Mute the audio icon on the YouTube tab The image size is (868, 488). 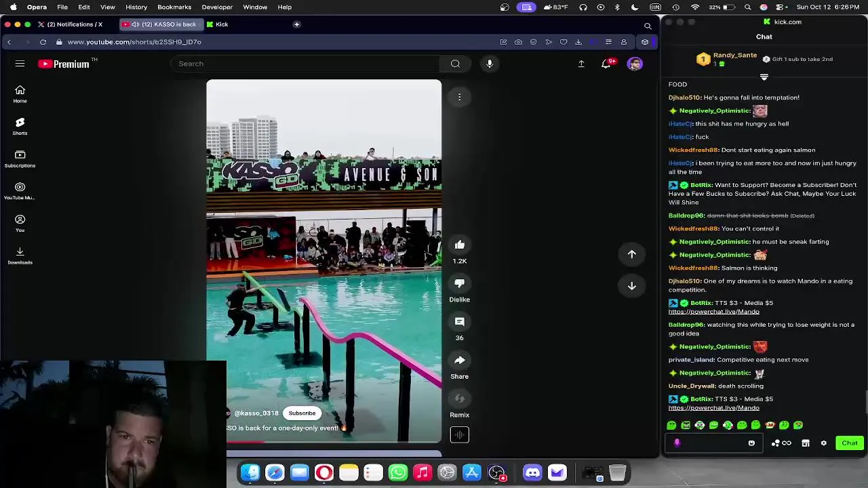point(135,24)
